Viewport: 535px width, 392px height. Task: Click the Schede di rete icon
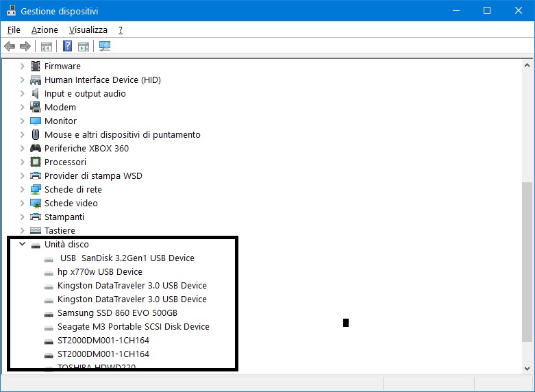[x=36, y=190]
